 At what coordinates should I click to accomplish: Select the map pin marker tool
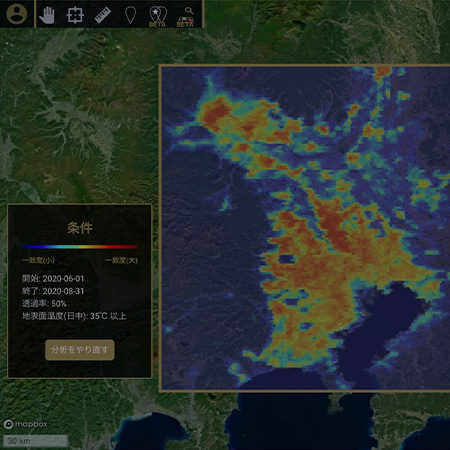click(x=130, y=15)
